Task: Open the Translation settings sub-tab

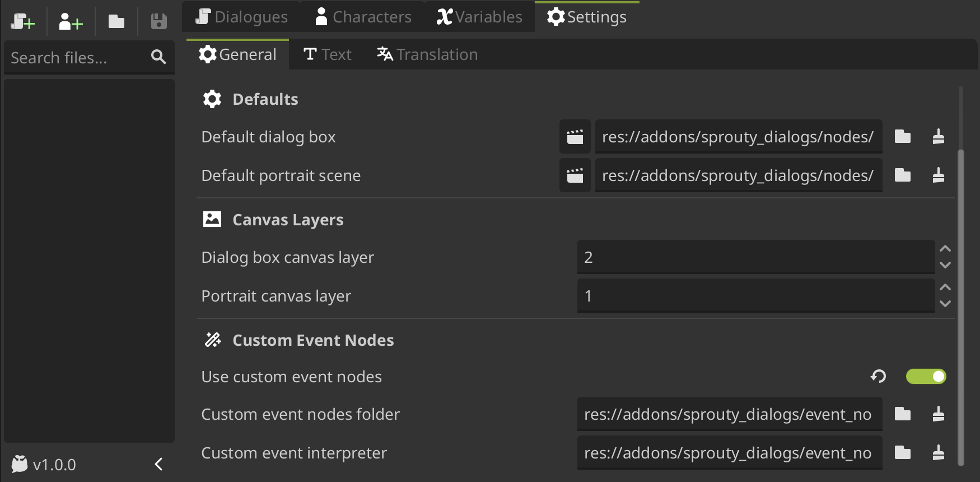Action: point(427,54)
